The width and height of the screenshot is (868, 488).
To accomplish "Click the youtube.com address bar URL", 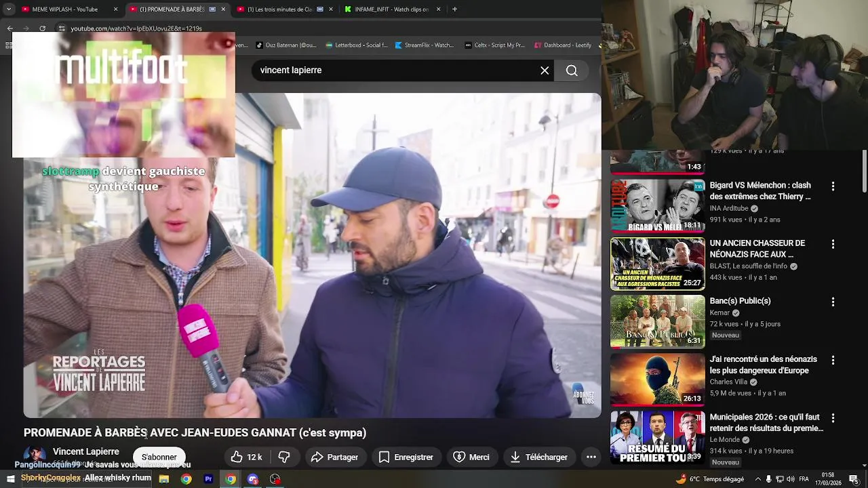I will 136,28.
